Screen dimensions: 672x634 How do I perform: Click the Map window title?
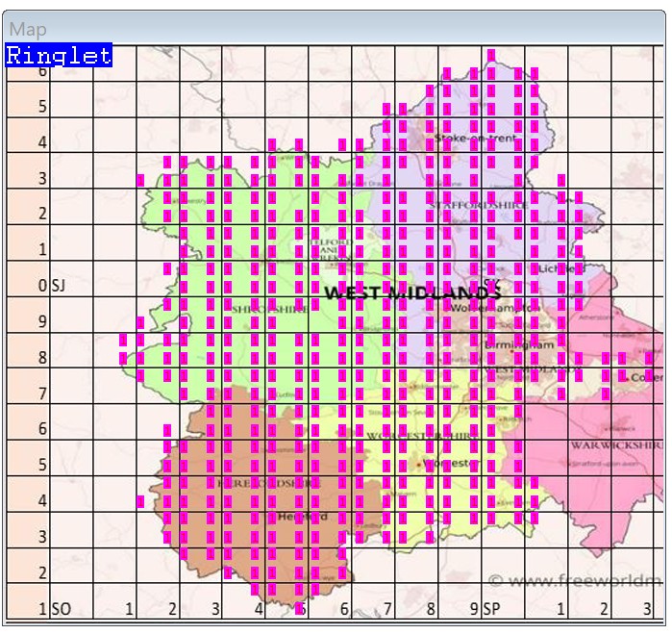coord(28,30)
